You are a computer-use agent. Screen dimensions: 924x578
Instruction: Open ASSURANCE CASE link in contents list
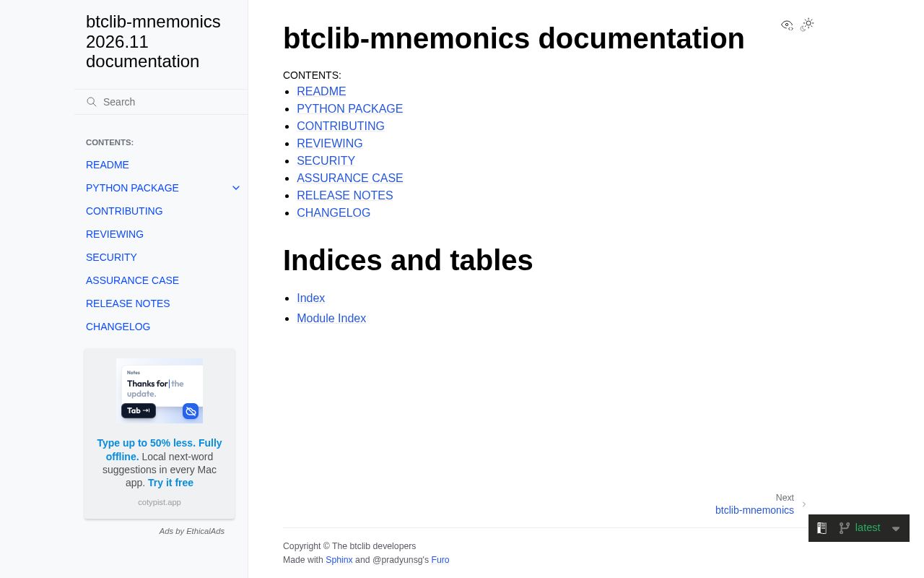350,178
